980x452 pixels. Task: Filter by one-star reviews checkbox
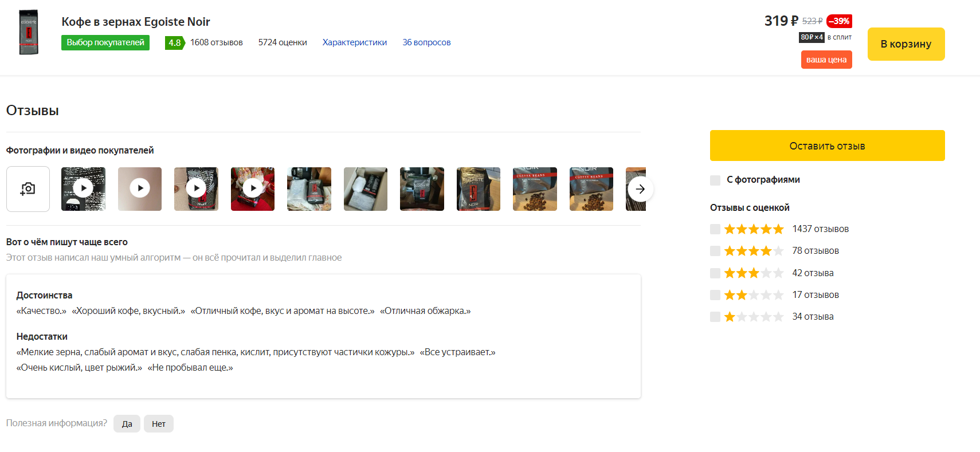pos(715,317)
